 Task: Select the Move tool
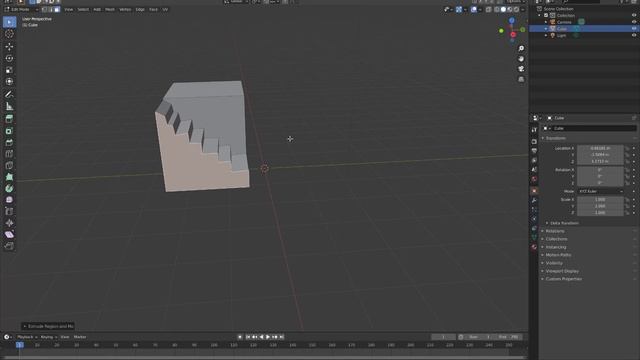click(9, 47)
